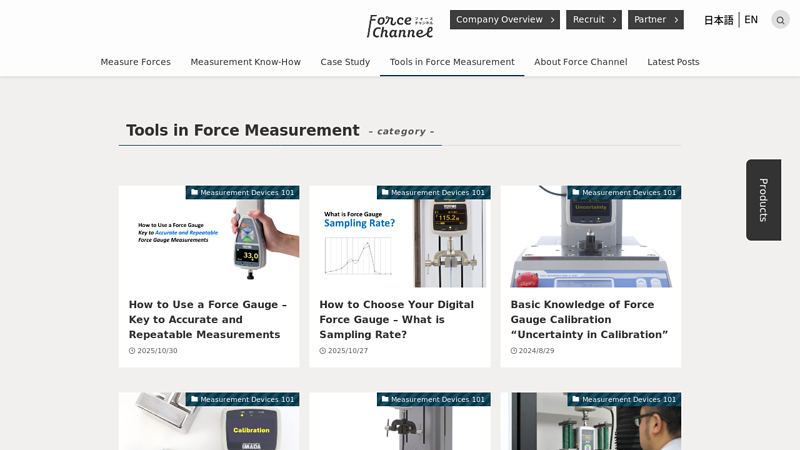Click the "- category -" label
The width and height of the screenshot is (800, 450).
[x=402, y=132]
